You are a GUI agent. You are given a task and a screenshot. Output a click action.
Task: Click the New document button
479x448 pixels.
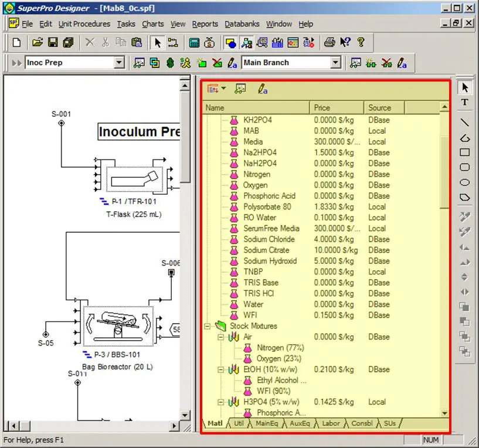pyautogui.click(x=16, y=42)
